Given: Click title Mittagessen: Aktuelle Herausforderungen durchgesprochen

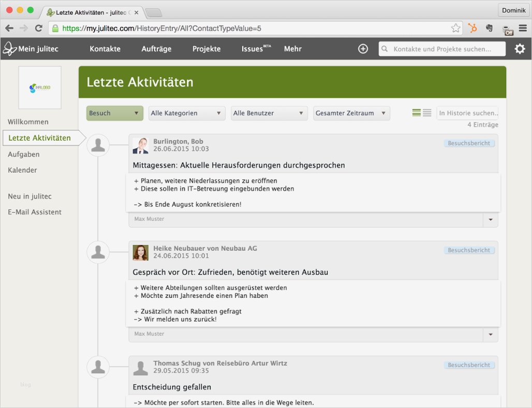Looking at the screenshot, I should point(239,165).
